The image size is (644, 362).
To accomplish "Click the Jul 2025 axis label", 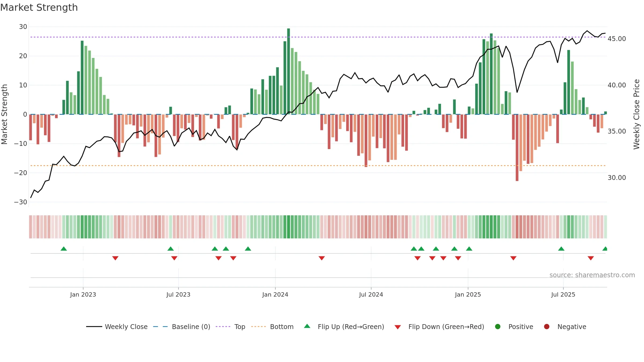I will 563,294.
